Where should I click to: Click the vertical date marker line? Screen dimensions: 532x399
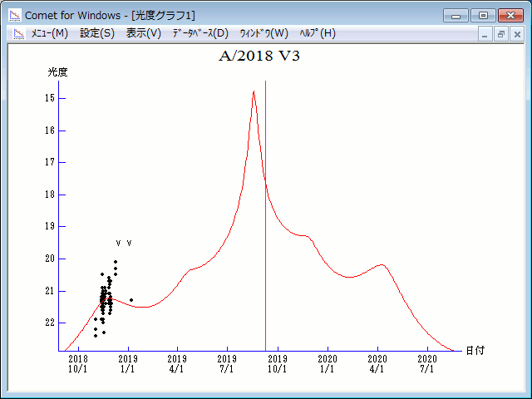click(x=265, y=208)
